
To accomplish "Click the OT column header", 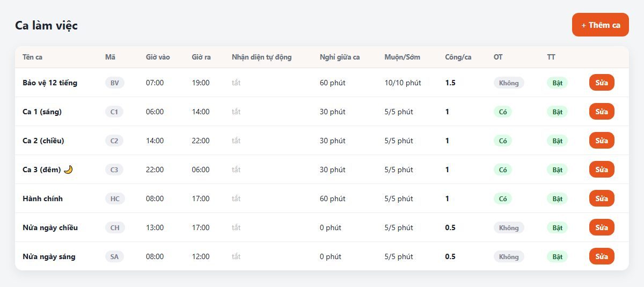I will 498,57.
